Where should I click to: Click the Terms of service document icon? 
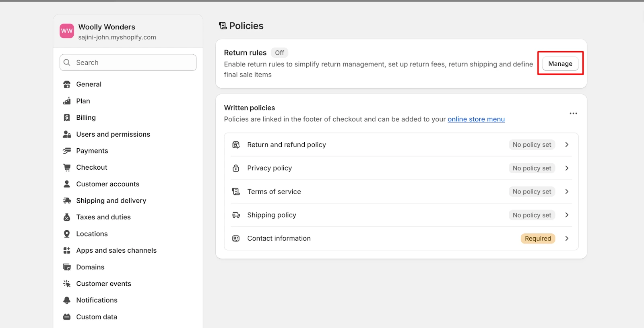pyautogui.click(x=236, y=191)
